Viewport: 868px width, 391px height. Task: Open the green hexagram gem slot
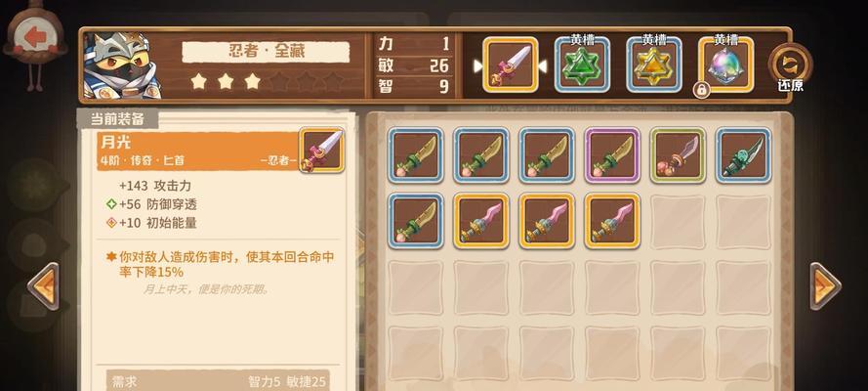point(582,65)
